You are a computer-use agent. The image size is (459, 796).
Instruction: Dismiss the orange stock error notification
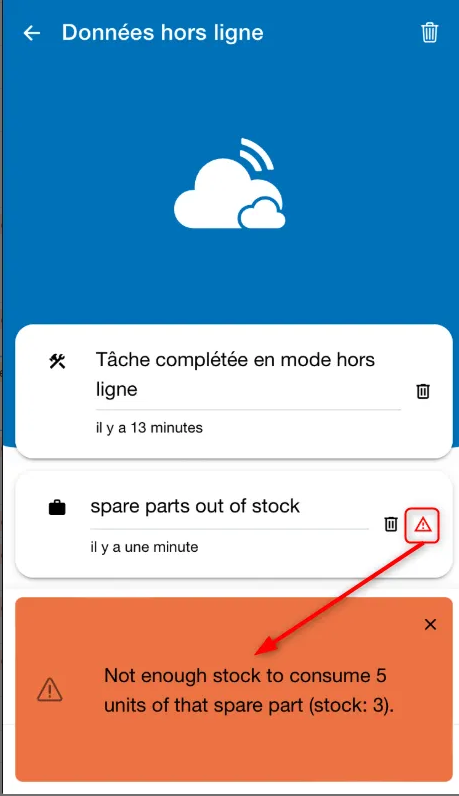pyautogui.click(x=430, y=624)
